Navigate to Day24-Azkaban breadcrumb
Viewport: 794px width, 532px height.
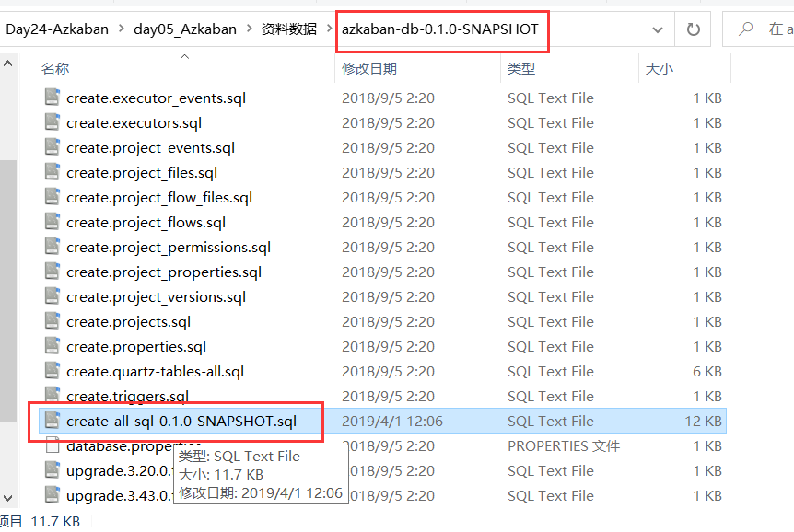[x=57, y=29]
